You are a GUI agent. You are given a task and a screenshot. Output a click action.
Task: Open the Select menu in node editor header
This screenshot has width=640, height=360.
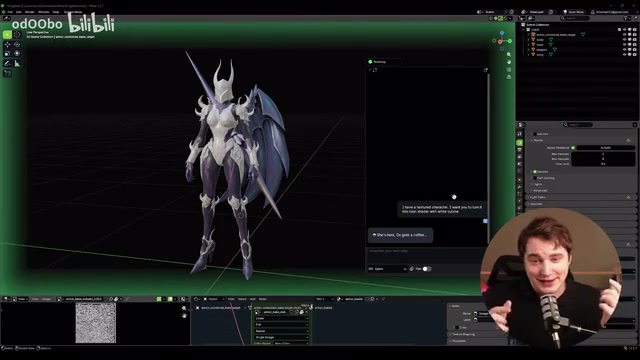[x=242, y=299]
